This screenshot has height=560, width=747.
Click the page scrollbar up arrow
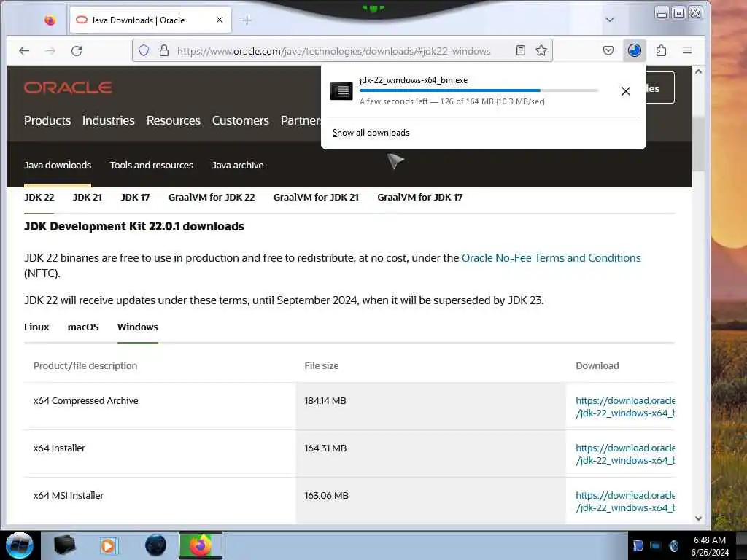tap(698, 71)
